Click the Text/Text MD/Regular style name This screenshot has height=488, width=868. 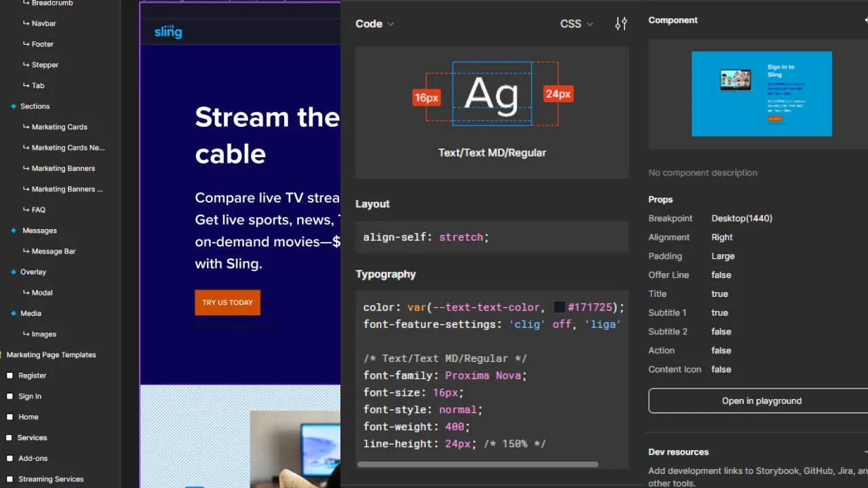pyautogui.click(x=492, y=152)
